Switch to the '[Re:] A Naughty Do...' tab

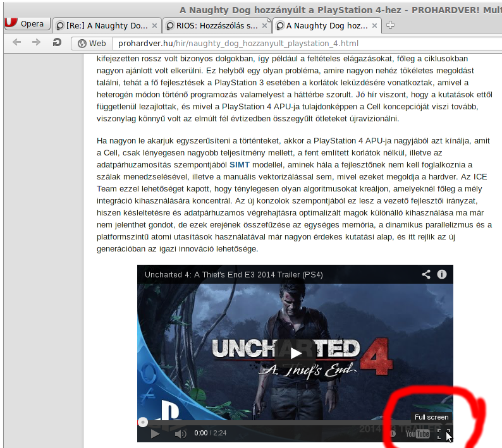pyautogui.click(x=106, y=26)
